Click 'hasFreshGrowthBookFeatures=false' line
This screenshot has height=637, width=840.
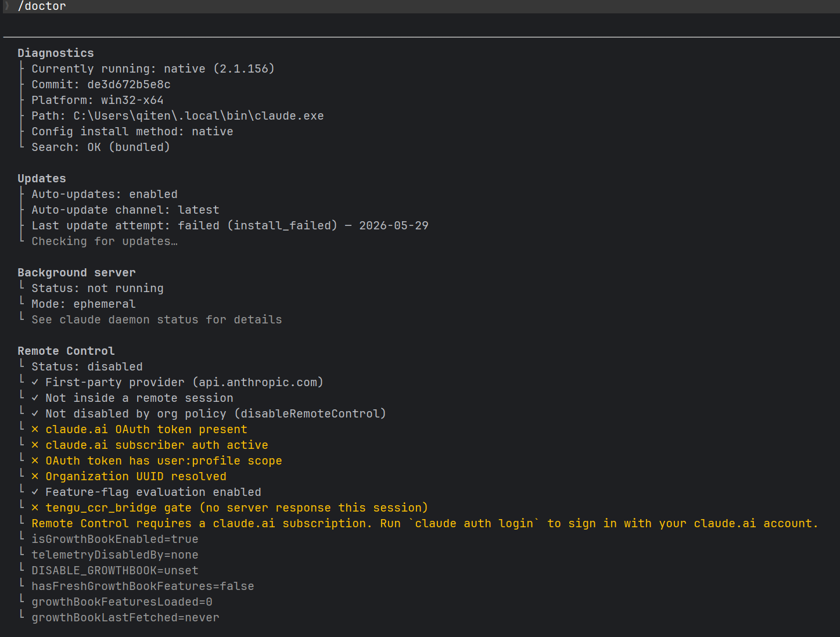(143, 586)
